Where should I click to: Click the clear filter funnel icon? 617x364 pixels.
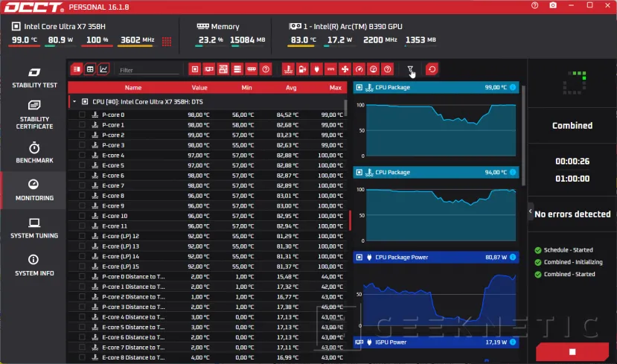(411, 69)
